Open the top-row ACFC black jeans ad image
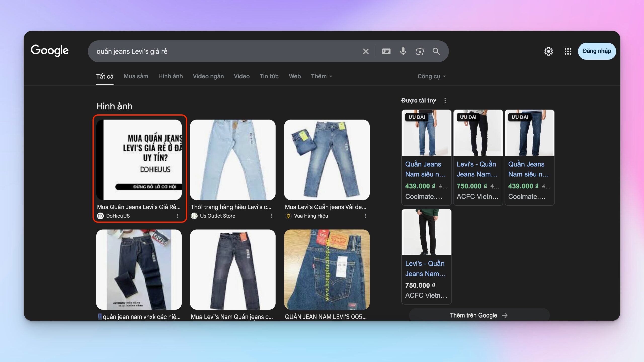 tap(478, 133)
